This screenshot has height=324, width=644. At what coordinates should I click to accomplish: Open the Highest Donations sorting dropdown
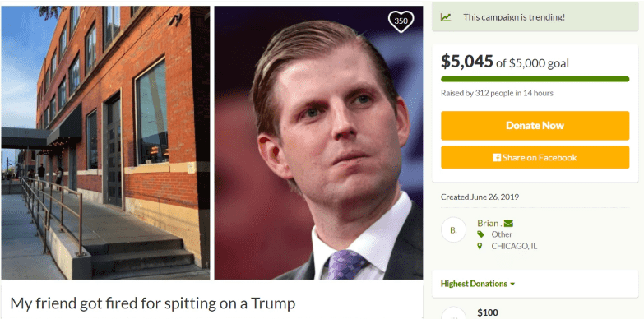[478, 284]
